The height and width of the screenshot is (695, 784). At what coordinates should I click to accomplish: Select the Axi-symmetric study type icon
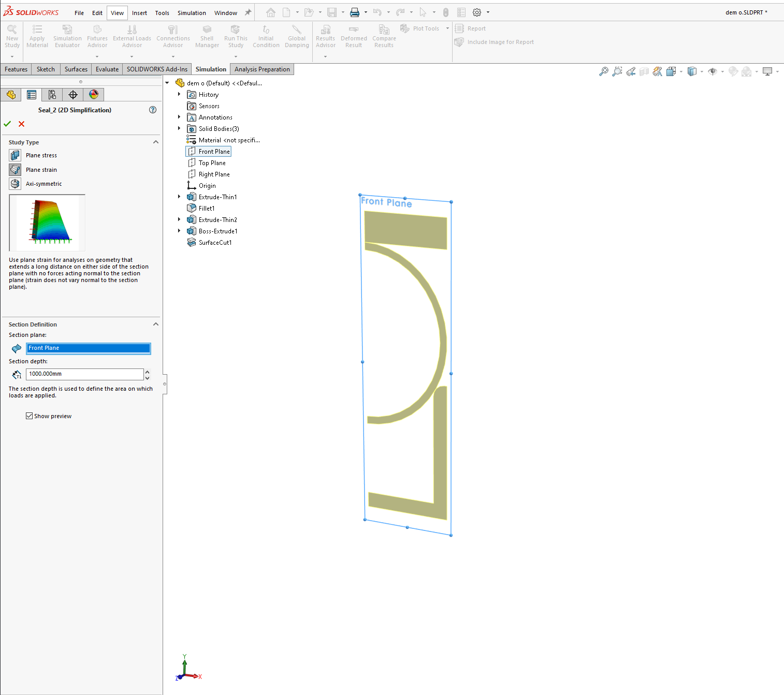pyautogui.click(x=15, y=184)
